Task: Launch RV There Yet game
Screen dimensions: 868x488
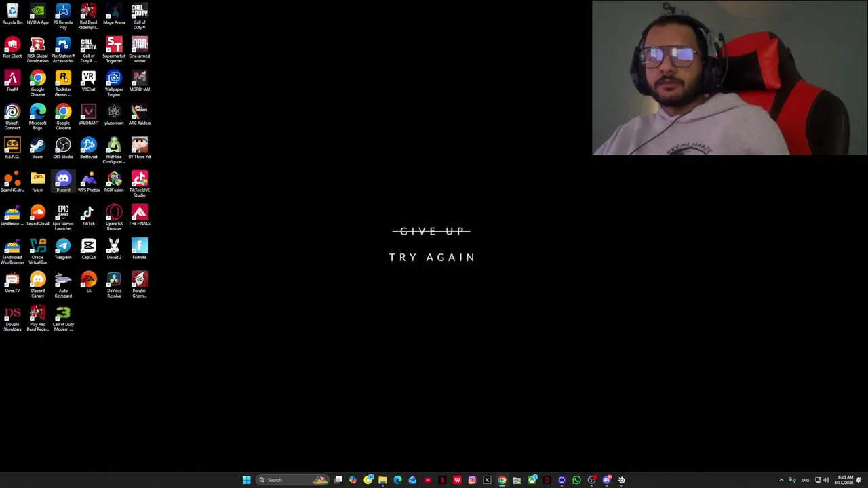Action: [140, 149]
